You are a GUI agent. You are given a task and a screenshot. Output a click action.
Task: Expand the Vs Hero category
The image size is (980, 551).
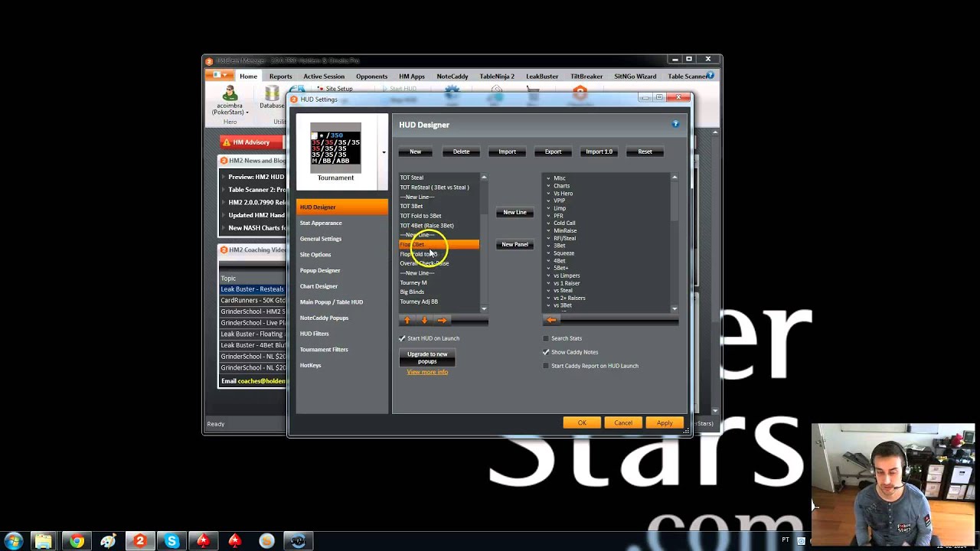click(548, 194)
